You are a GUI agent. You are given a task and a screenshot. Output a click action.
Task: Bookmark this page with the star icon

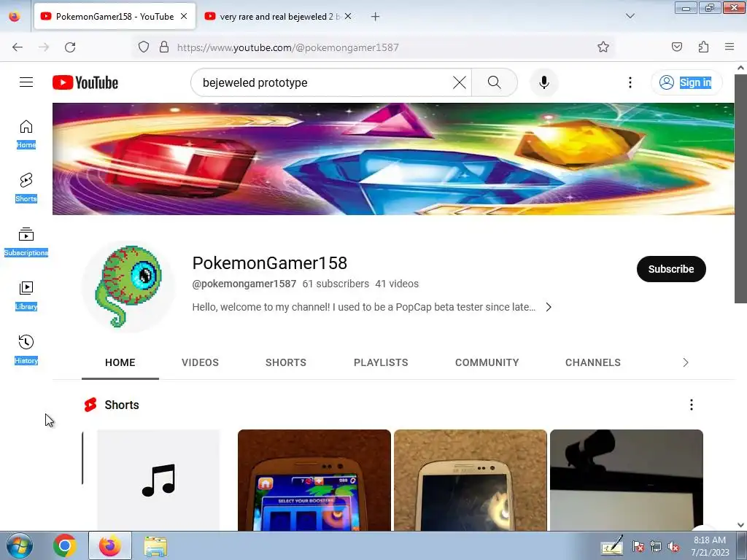[x=603, y=47]
